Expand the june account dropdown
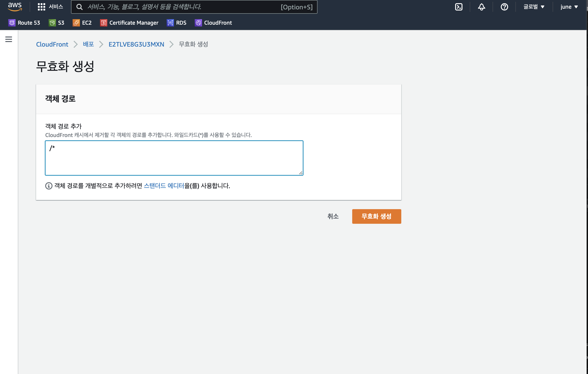Screen dimensions: 588x374 (569, 7)
